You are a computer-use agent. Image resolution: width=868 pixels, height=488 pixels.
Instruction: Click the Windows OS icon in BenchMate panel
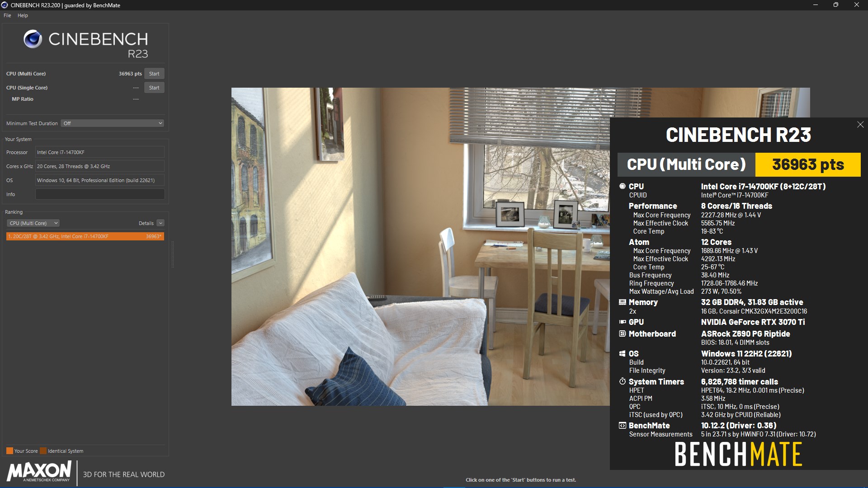(623, 354)
